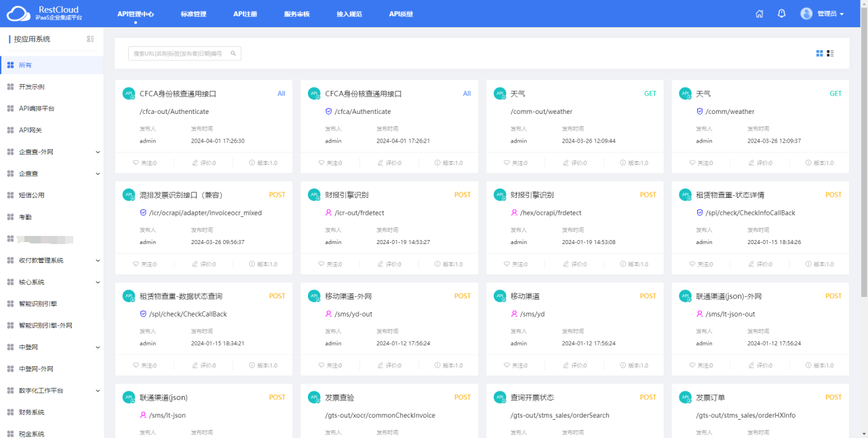The height and width of the screenshot is (438, 868).
Task: Click the 评价 pencil icon on 混排发票识别接口 card
Action: (195, 264)
